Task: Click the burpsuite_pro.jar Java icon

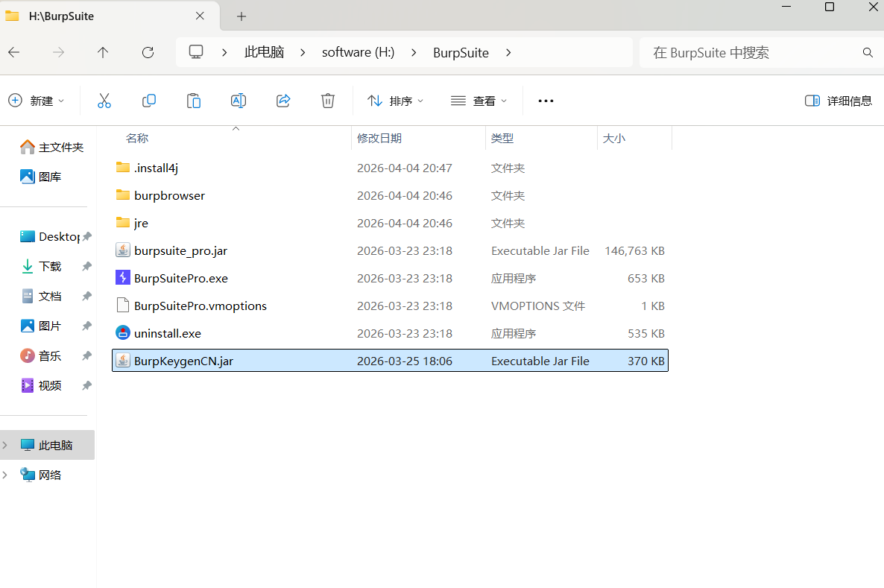Action: (x=123, y=250)
